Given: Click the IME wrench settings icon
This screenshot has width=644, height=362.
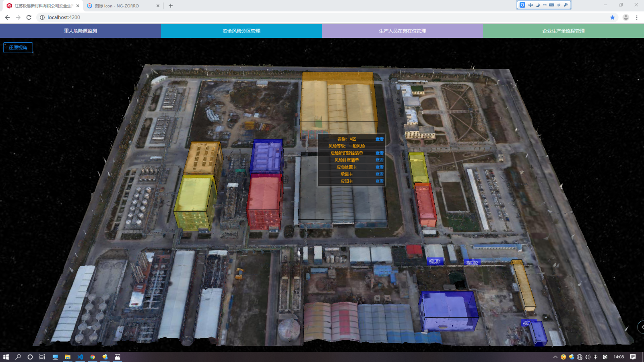Looking at the screenshot, I should [x=566, y=5].
